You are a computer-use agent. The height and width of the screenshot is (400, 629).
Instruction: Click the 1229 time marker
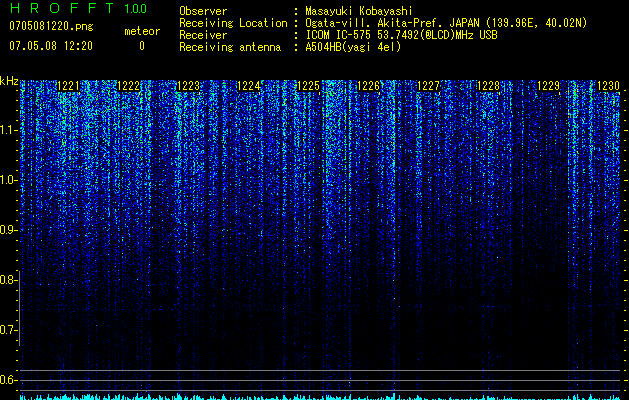(x=548, y=86)
